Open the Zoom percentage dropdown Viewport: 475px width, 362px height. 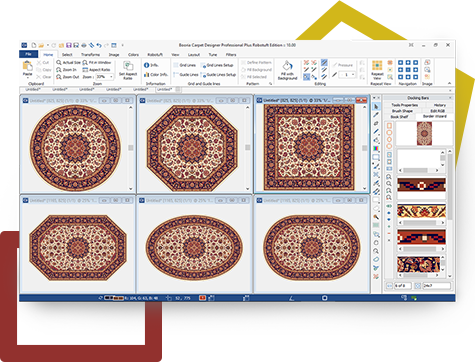111,77
